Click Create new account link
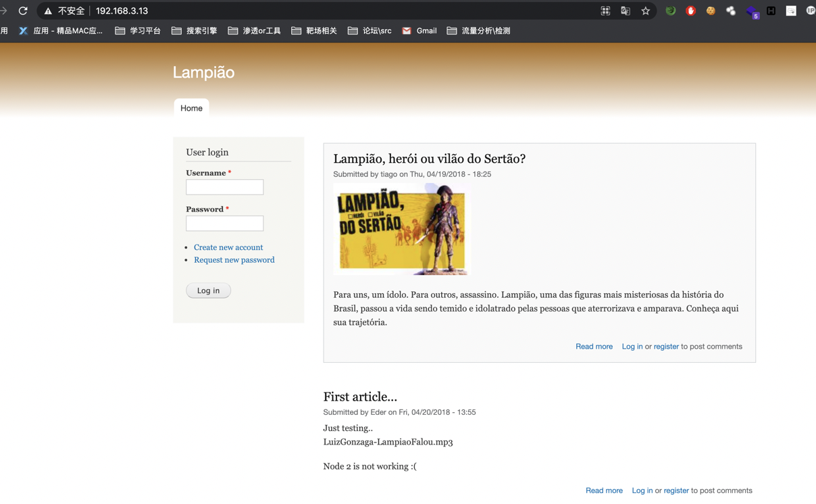 point(228,247)
